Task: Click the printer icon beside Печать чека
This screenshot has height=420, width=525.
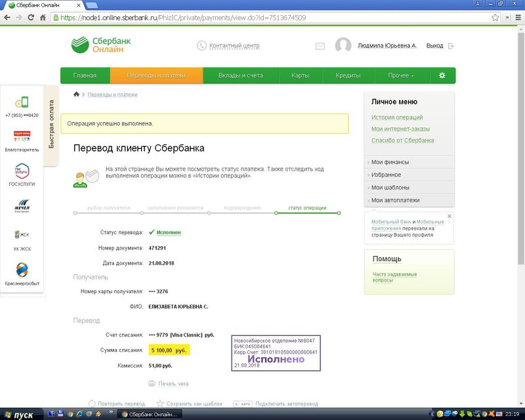Action: click(152, 383)
